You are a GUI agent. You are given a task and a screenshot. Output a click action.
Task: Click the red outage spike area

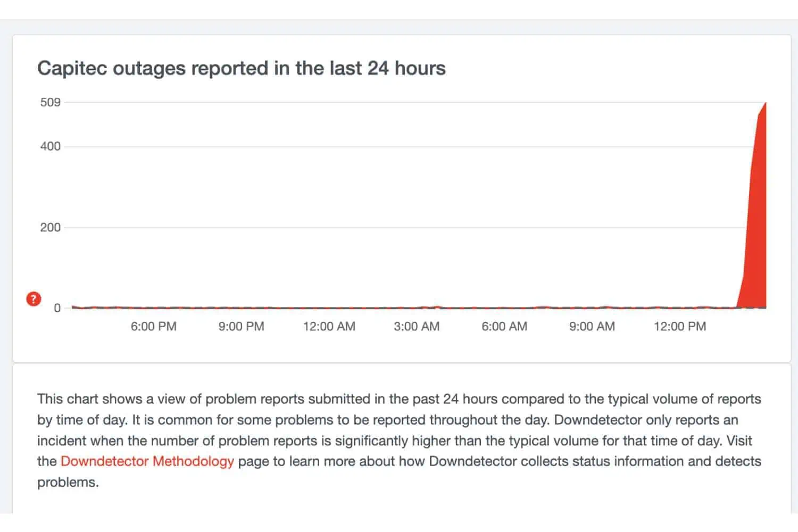[x=756, y=239]
